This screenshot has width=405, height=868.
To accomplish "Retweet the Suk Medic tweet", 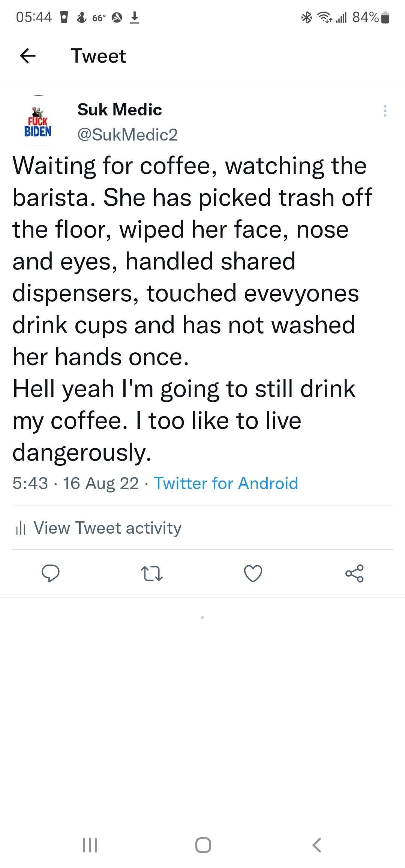I will click(x=151, y=573).
